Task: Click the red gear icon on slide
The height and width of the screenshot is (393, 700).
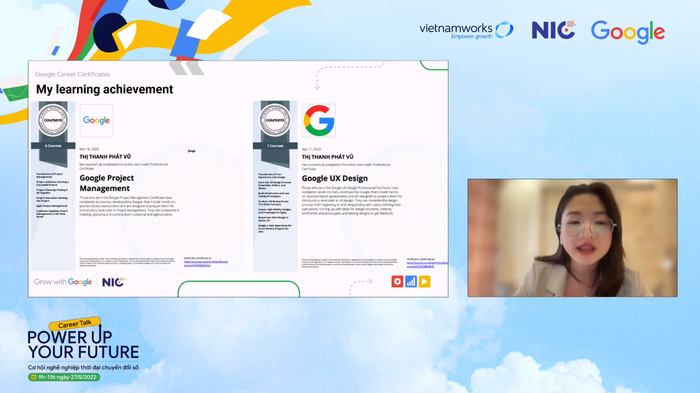Action: click(397, 281)
